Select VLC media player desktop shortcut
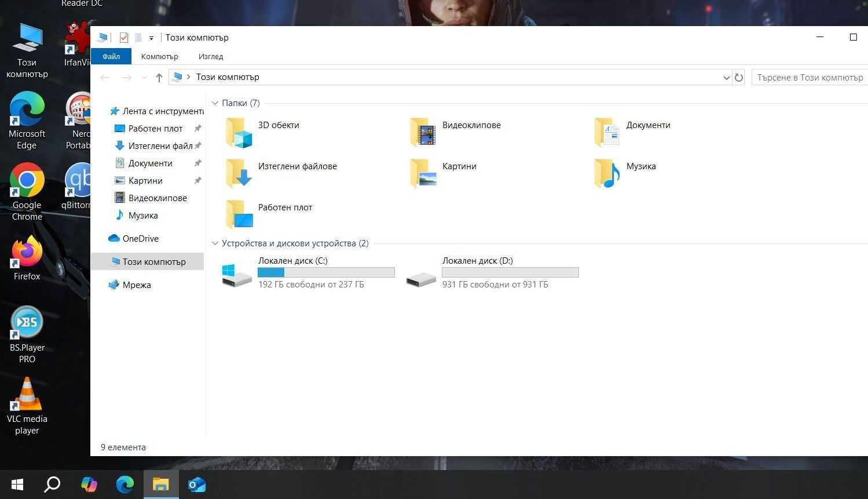 point(27,406)
